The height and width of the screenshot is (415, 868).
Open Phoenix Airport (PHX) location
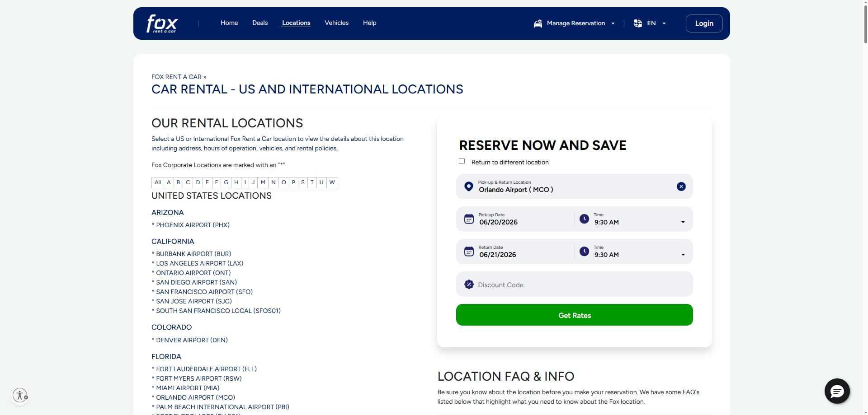(x=193, y=225)
